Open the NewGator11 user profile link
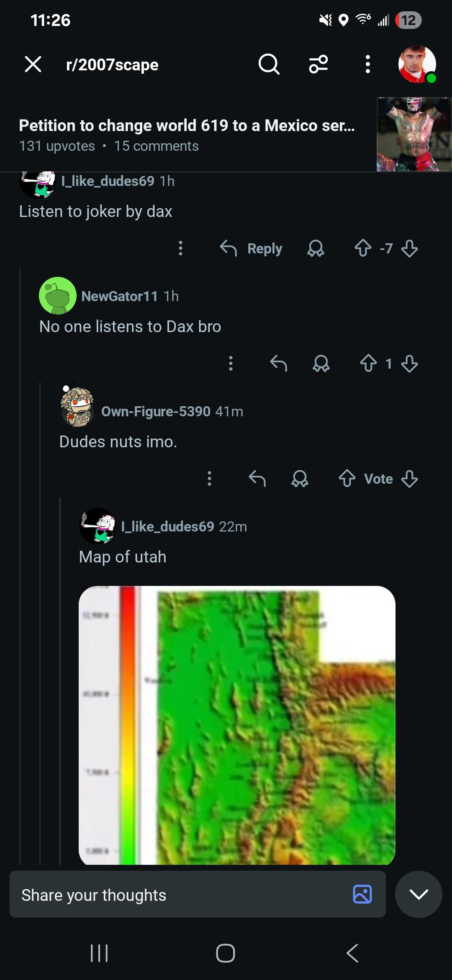Viewport: 452px width, 980px height. click(x=119, y=296)
